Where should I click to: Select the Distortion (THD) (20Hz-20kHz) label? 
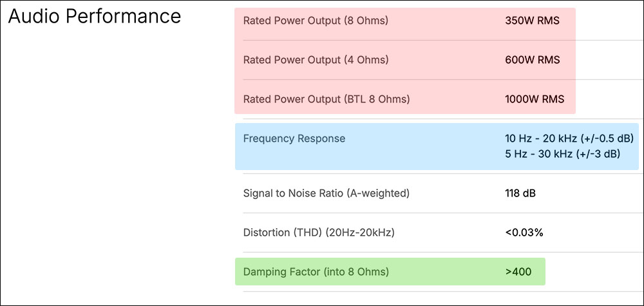coord(319,233)
